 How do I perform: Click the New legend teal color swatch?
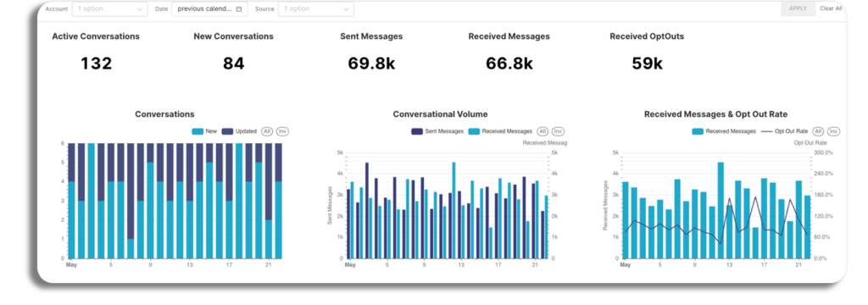coord(197,131)
